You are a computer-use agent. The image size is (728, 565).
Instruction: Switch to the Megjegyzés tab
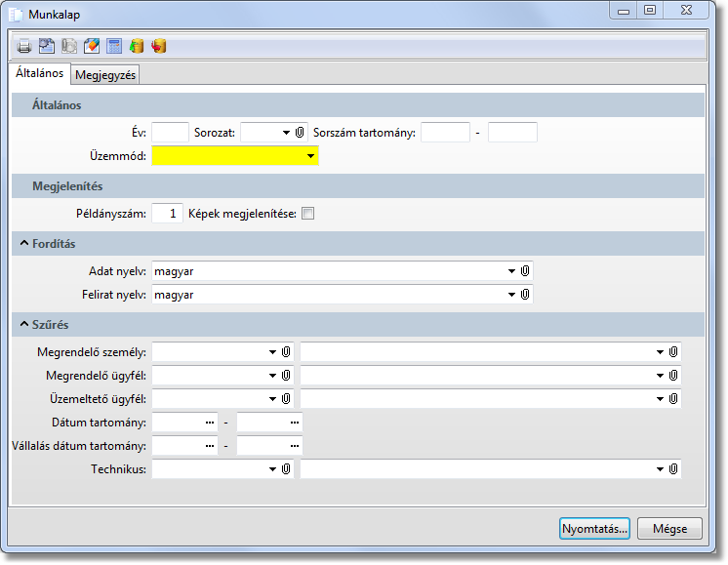click(105, 75)
